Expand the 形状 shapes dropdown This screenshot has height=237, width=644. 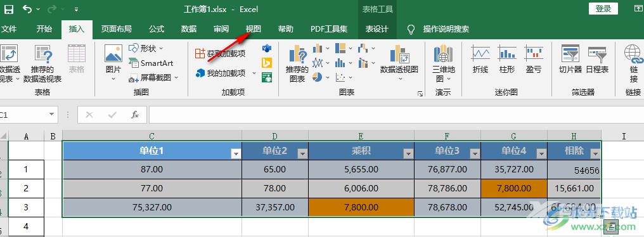tap(161, 48)
